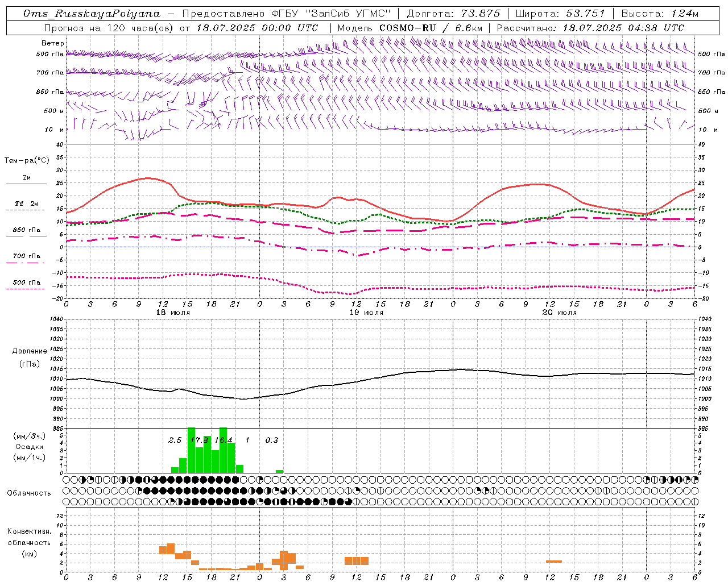728x582 pixels.
Task: Click the latitude value Широта: 53.751
Action: pyautogui.click(x=560, y=14)
